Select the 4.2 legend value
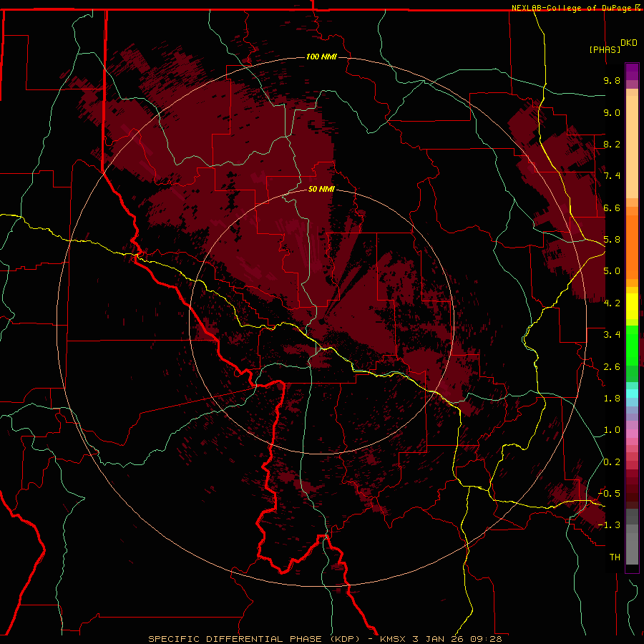The image size is (644, 644). (612, 303)
